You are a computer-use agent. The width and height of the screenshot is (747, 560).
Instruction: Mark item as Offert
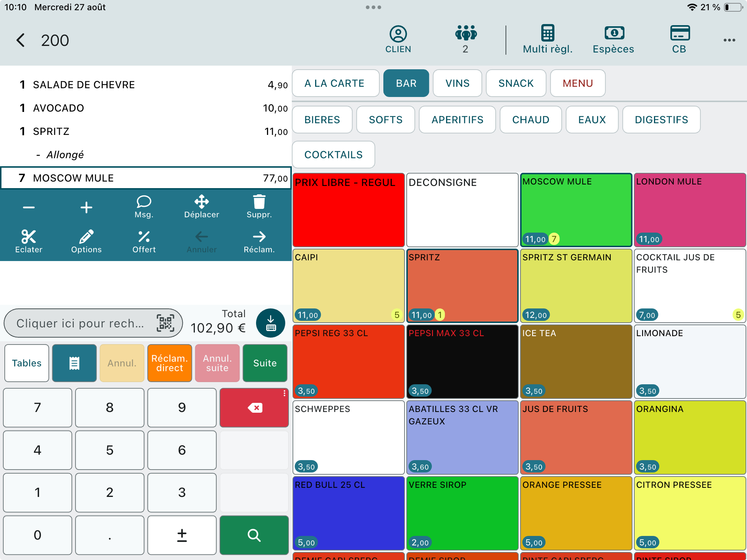[x=144, y=241]
